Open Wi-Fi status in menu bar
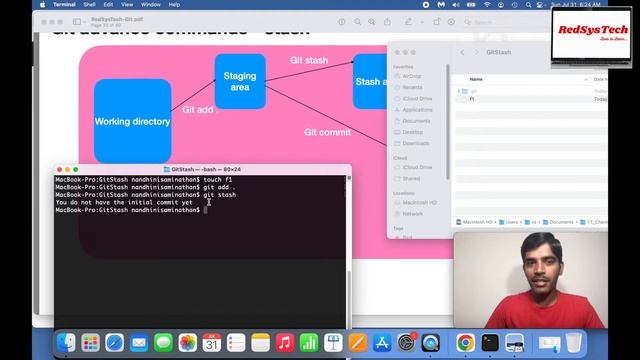640x360 pixels. [x=487, y=5]
